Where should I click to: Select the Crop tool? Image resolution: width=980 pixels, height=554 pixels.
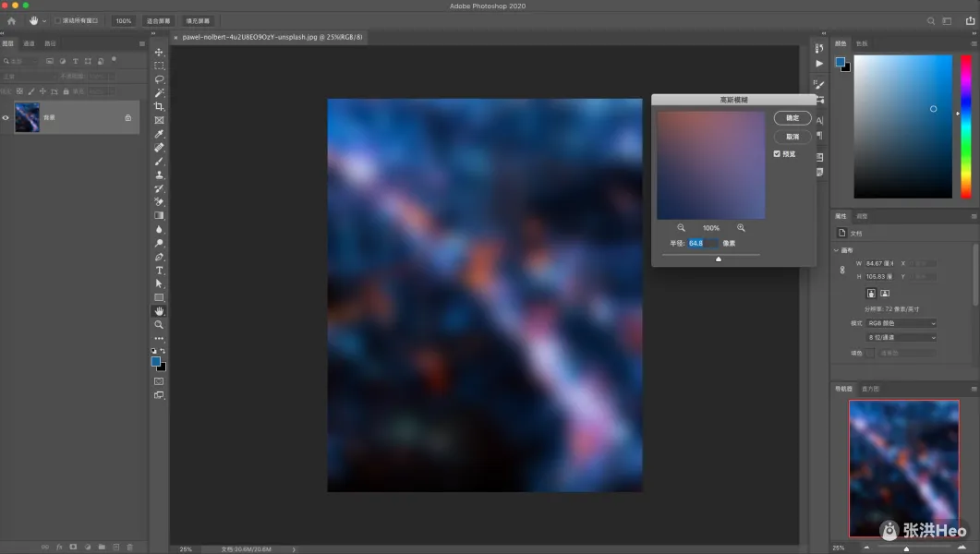(159, 107)
